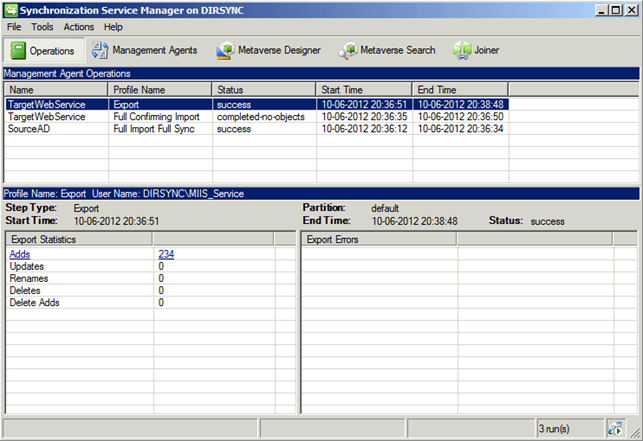Image resolution: width=643 pixels, height=441 pixels.
Task: Open the Actions menu
Action: coord(78,27)
